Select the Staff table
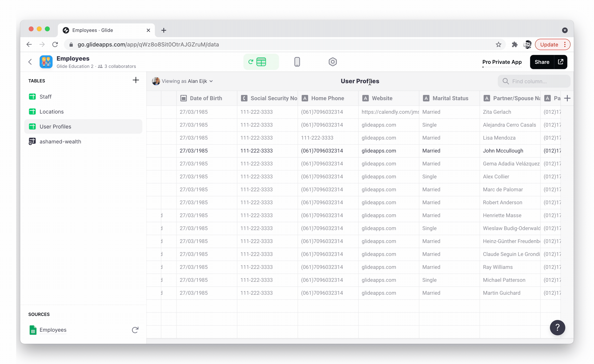This screenshot has height=364, width=594. 45,97
